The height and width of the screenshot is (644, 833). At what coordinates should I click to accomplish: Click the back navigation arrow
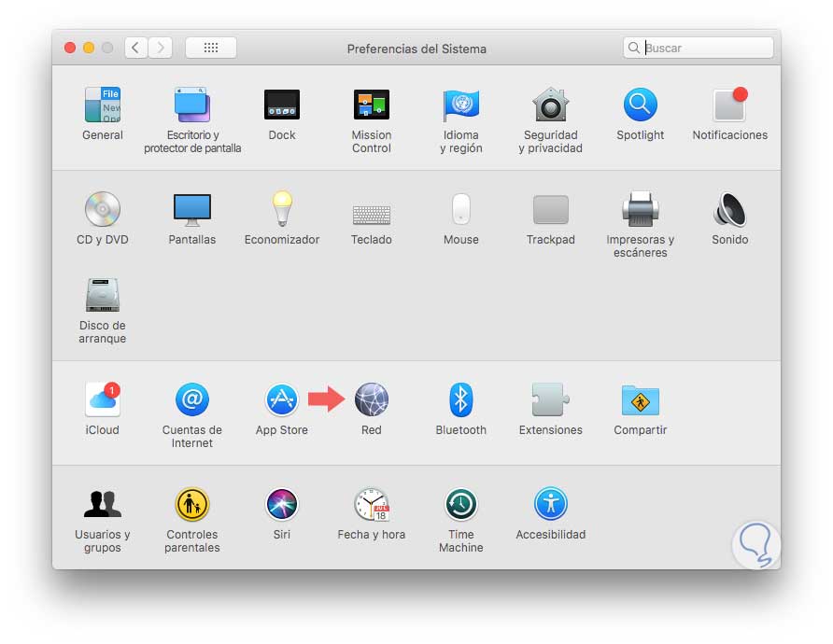coord(136,48)
